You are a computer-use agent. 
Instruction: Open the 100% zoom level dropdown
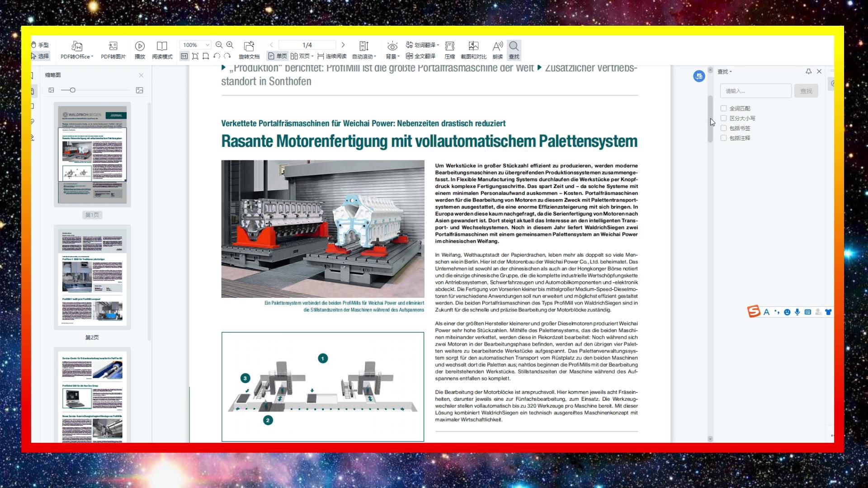click(207, 45)
